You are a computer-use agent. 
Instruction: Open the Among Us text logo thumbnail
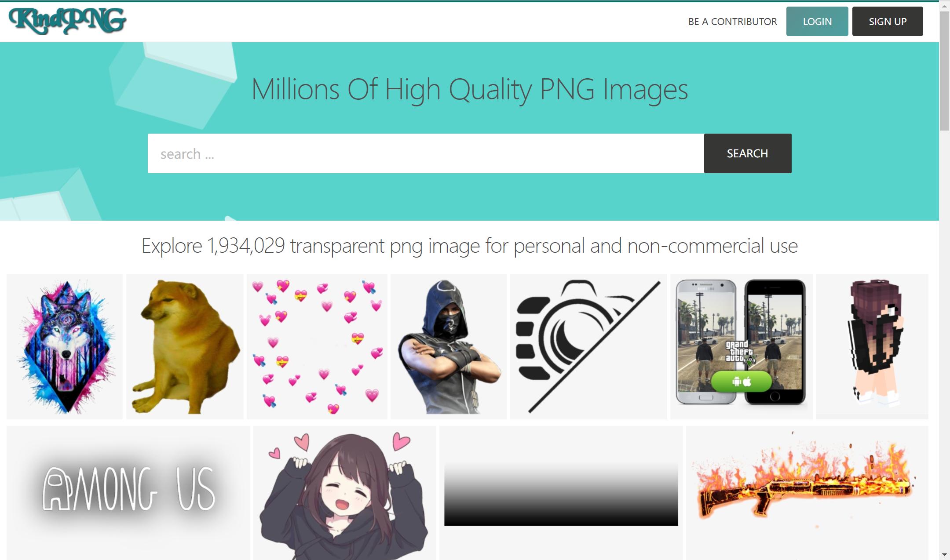[x=128, y=493]
